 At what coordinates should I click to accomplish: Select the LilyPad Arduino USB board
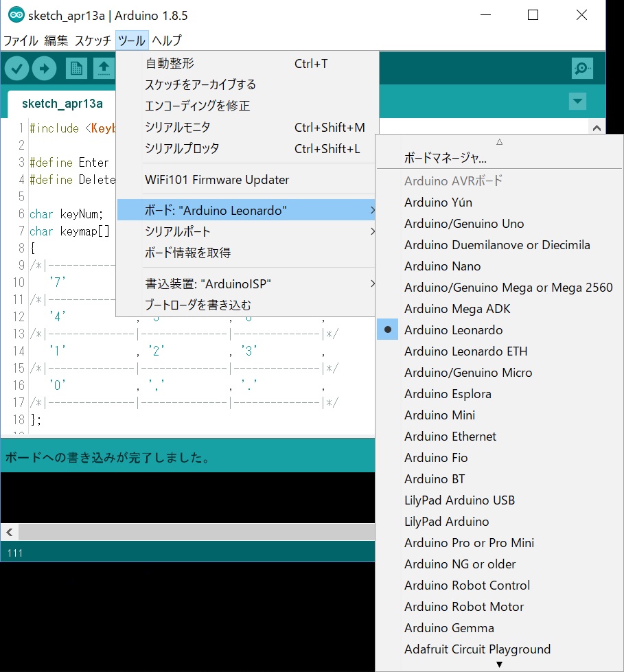(x=499, y=500)
